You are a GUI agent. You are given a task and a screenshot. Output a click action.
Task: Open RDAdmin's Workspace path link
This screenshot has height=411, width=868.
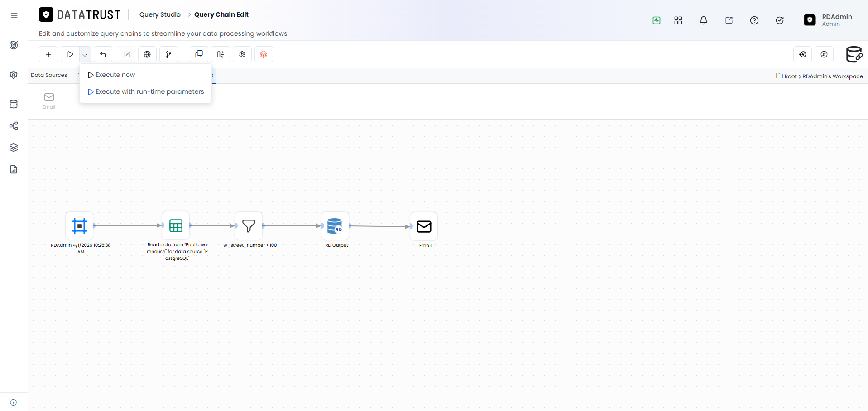833,76
